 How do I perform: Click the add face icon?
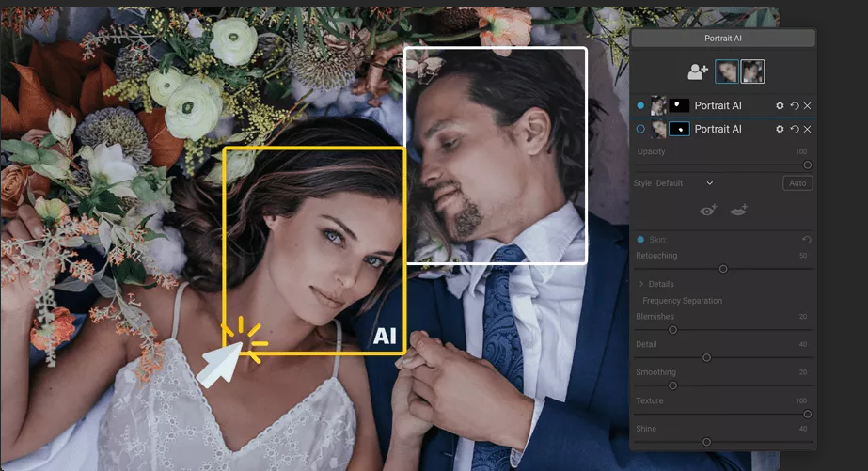[698, 72]
